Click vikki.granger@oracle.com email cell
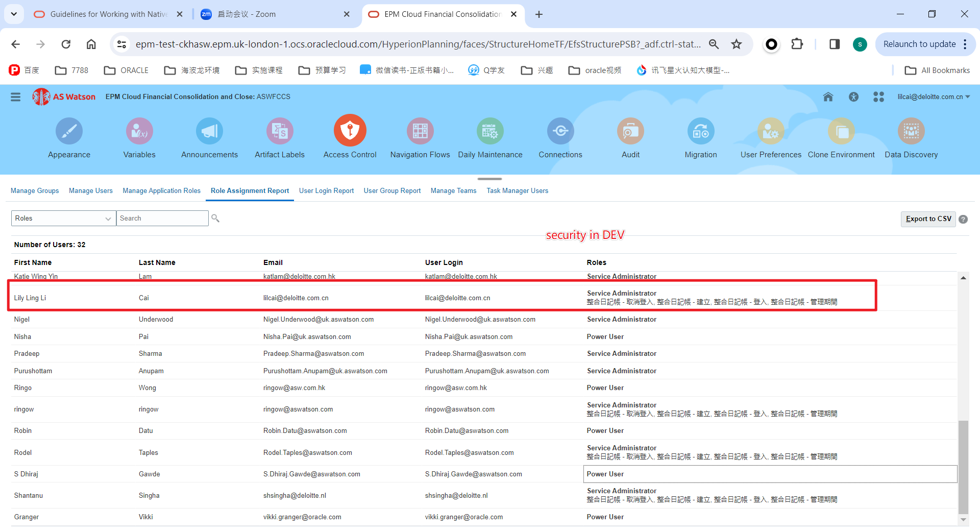Screen dimensions: 980x532 tap(302, 517)
